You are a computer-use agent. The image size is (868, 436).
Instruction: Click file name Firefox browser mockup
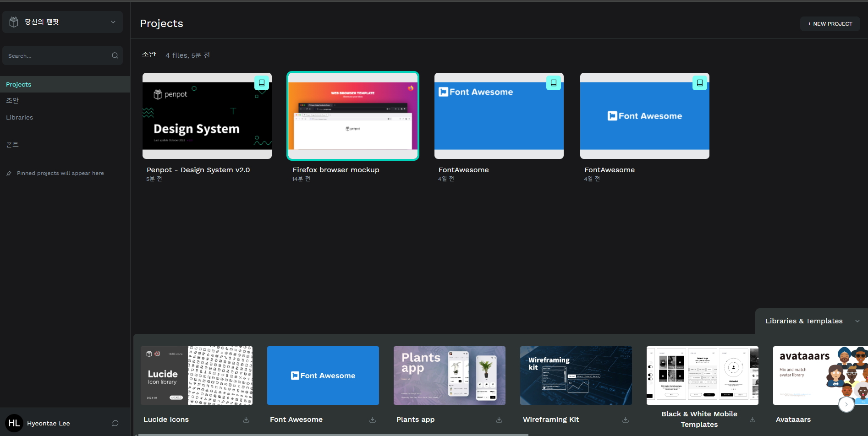coord(336,170)
